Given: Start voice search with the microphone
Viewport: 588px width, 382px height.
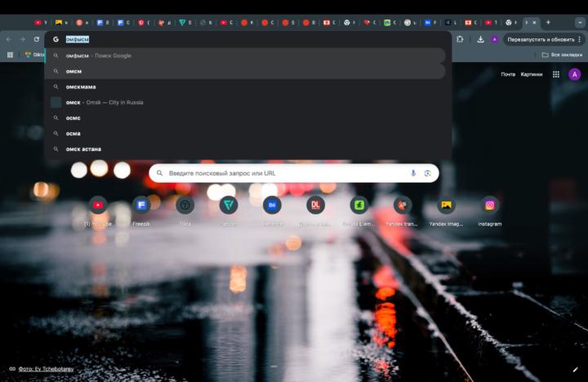Looking at the screenshot, I should 413,173.
